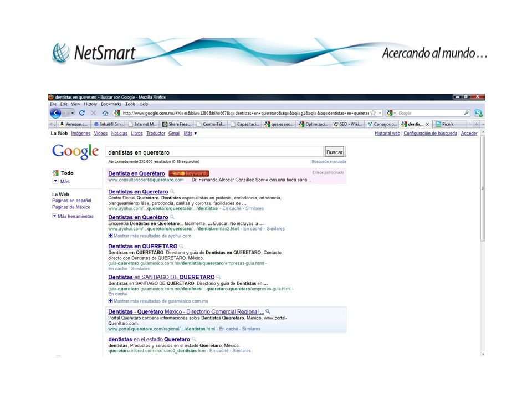Open the address bar URL history dropdown
Screen dimensions: 532x399
380,113
